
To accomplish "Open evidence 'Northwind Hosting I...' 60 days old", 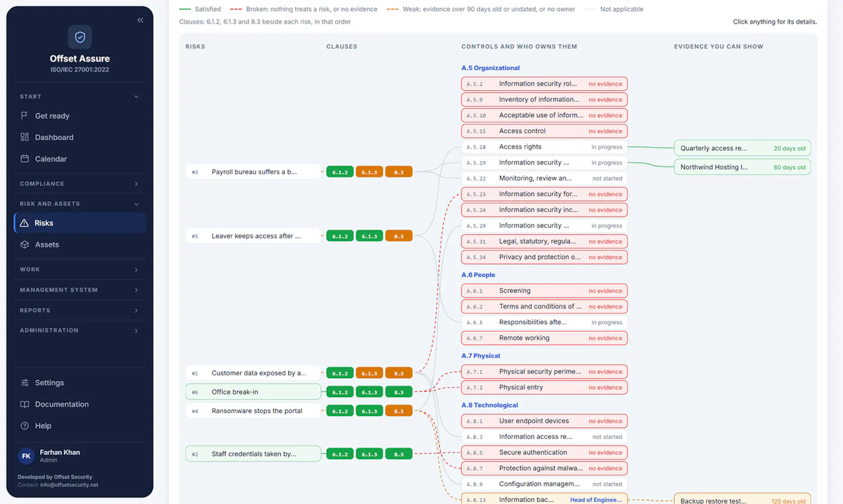I will coord(742,167).
